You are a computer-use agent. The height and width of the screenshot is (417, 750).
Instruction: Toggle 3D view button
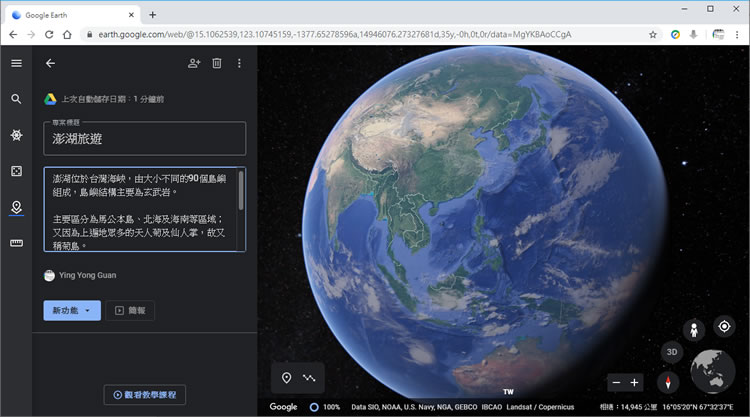672,352
